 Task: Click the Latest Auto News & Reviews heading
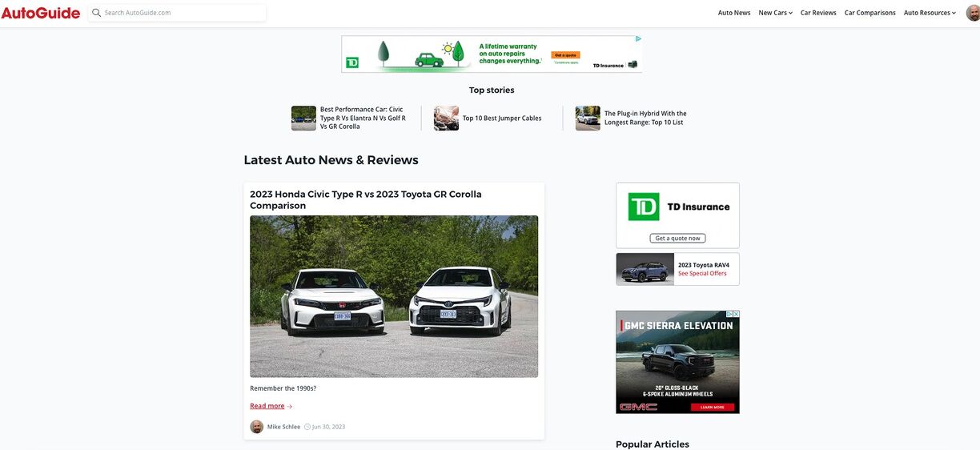coord(331,160)
